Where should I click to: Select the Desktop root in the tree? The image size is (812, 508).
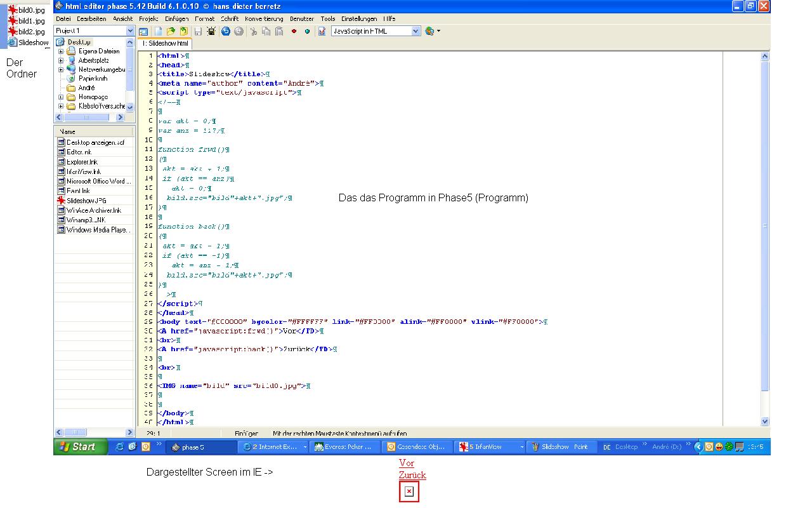(74, 42)
